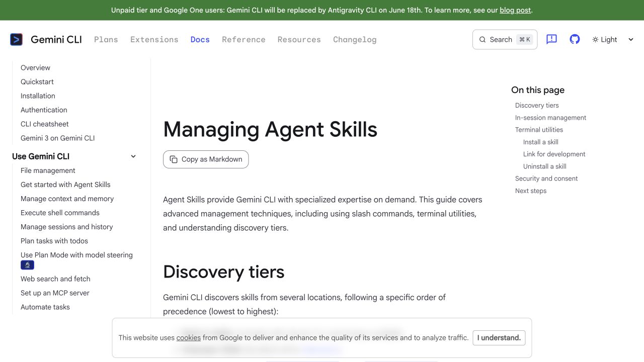Collapse the Use Gemini CLI section
Screen dimensions: 644x362
(133, 156)
